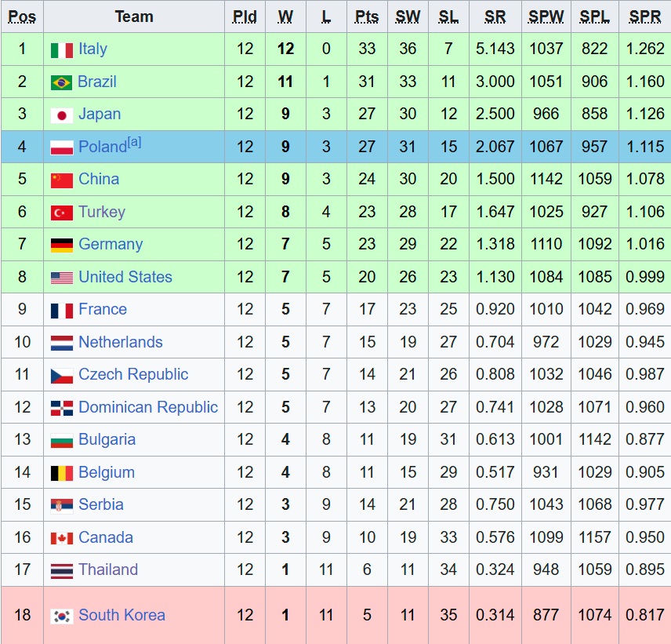Viewport: 671px width, 644px height.
Task: Click the Brazil flag icon
Action: pyautogui.click(x=62, y=82)
